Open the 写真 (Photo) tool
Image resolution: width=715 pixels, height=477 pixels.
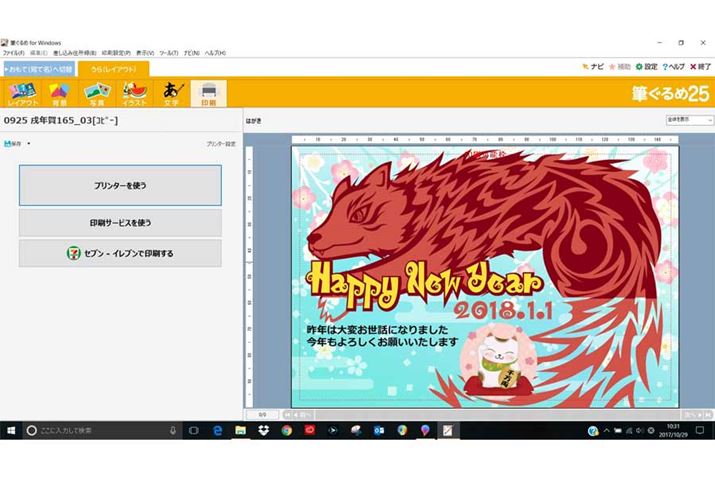click(x=97, y=93)
